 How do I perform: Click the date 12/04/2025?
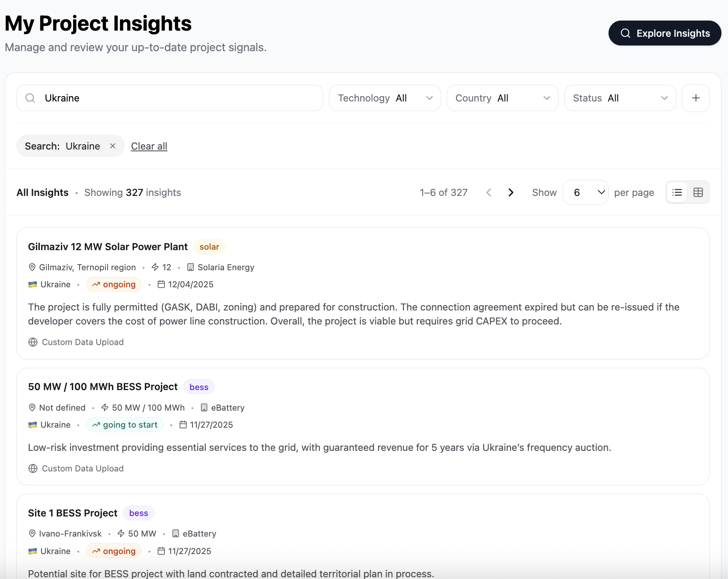(x=191, y=284)
